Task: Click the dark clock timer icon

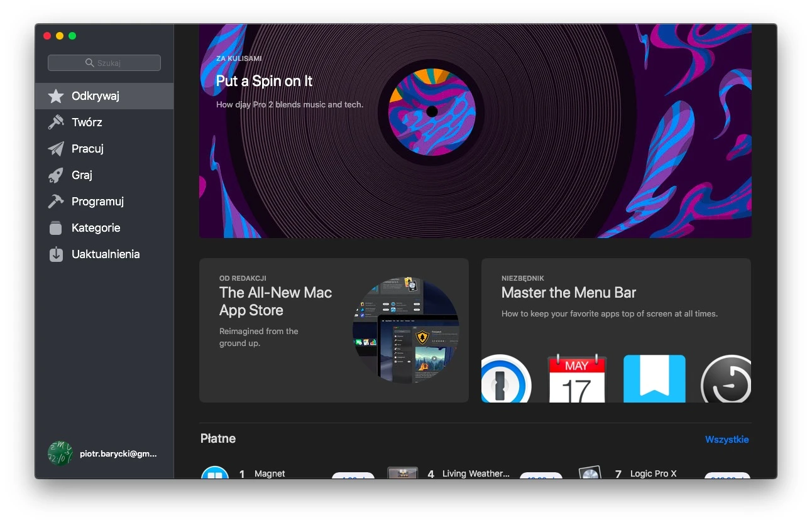Action: pos(727,379)
